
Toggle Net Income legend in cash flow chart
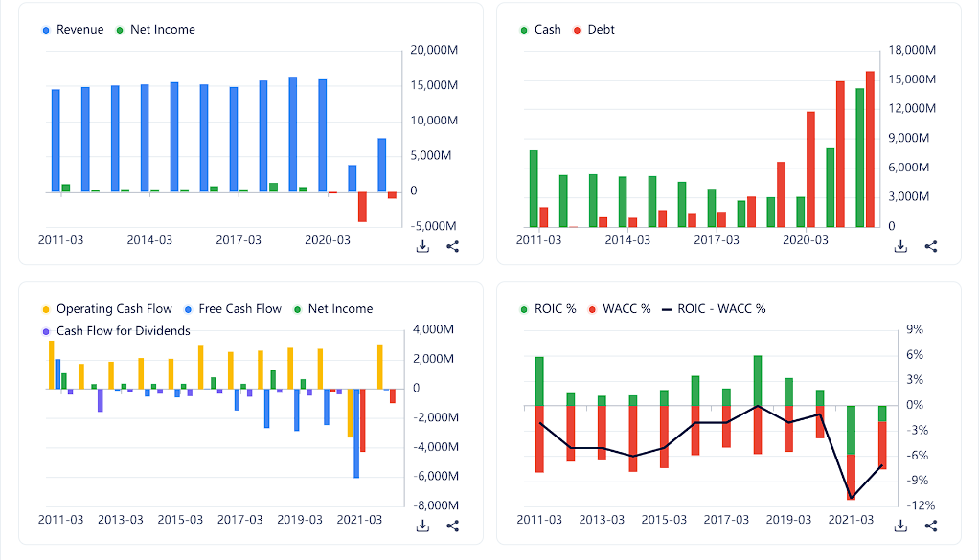coord(333,308)
